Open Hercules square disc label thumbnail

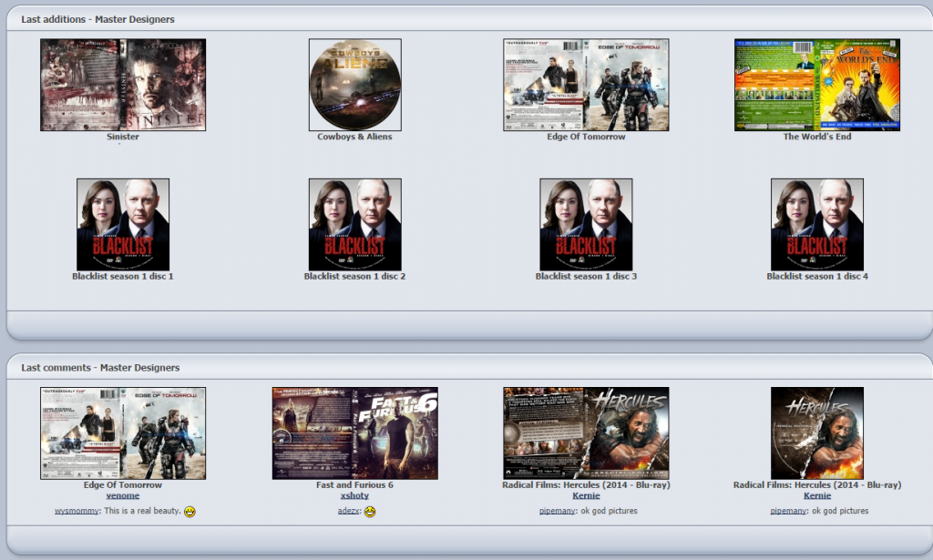817,433
